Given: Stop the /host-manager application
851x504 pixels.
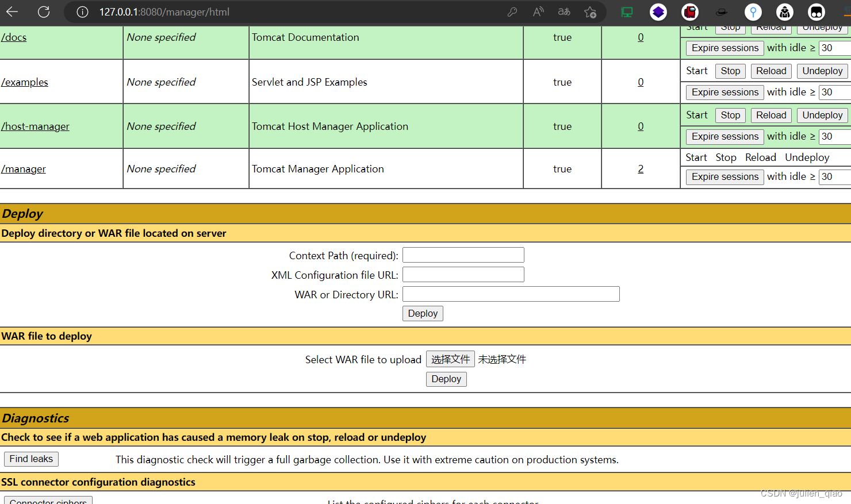Looking at the screenshot, I should click(x=730, y=115).
